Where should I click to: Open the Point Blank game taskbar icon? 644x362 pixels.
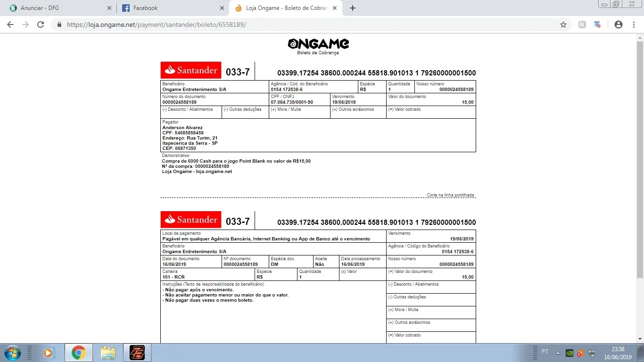[x=137, y=353]
